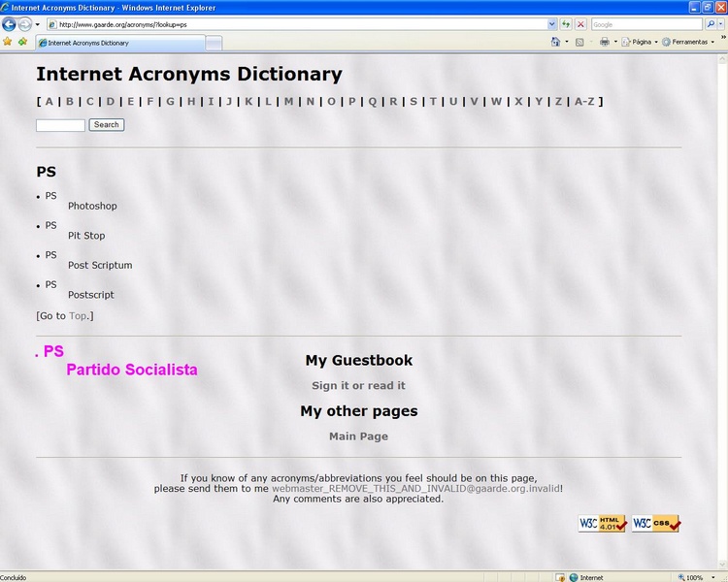The image size is (728, 582).
Task: Click the toolbar overflow chevron
Action: click(x=723, y=37)
